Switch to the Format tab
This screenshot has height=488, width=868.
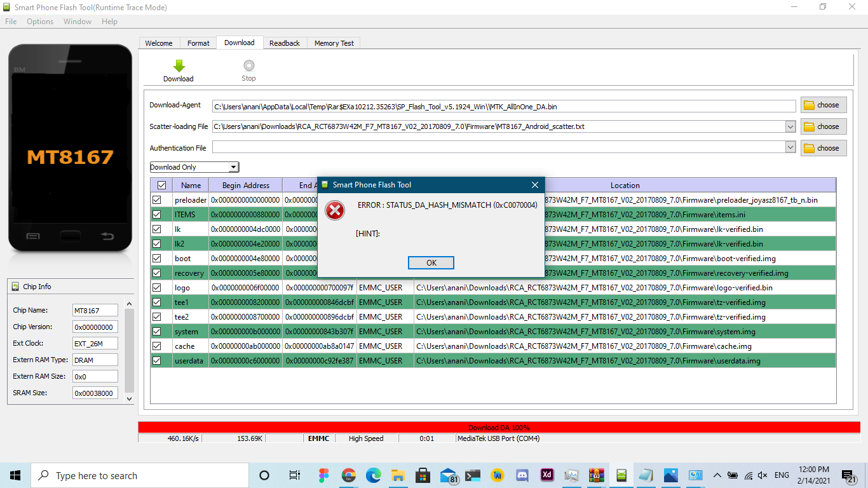click(x=198, y=43)
